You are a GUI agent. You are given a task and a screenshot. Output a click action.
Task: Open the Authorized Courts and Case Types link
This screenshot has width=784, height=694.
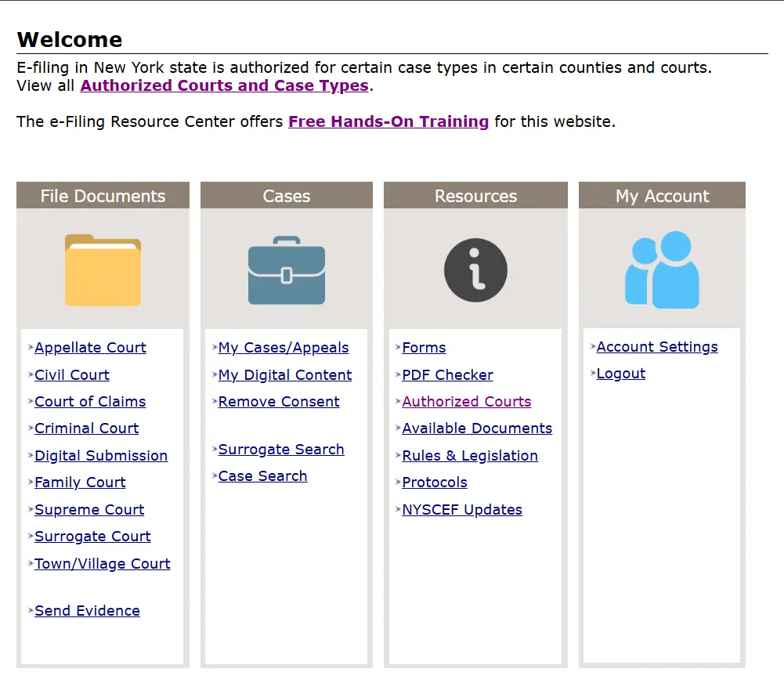[224, 86]
